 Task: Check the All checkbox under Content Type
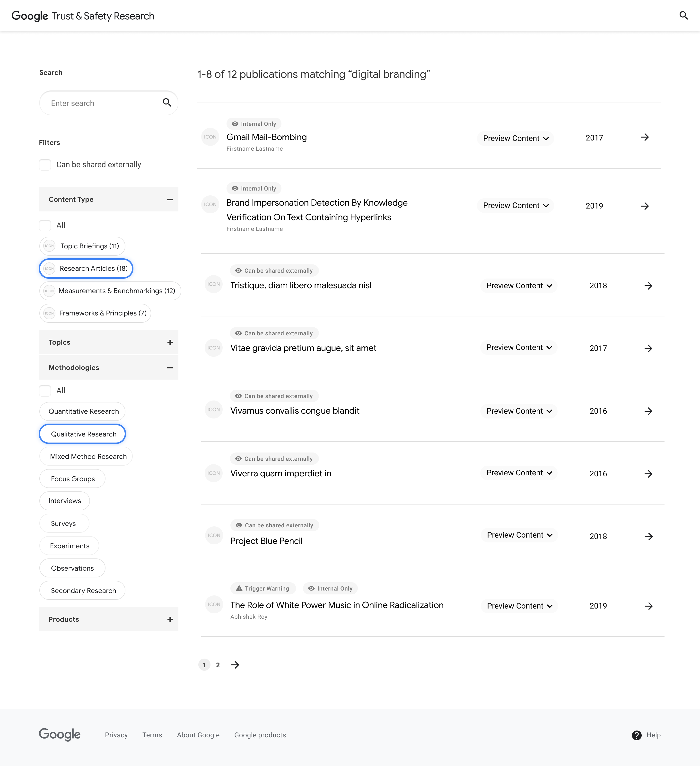click(x=44, y=225)
